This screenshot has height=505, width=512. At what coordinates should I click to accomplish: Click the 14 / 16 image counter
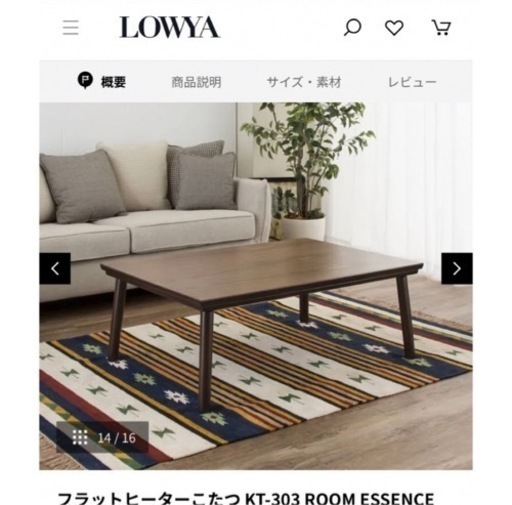tap(117, 438)
